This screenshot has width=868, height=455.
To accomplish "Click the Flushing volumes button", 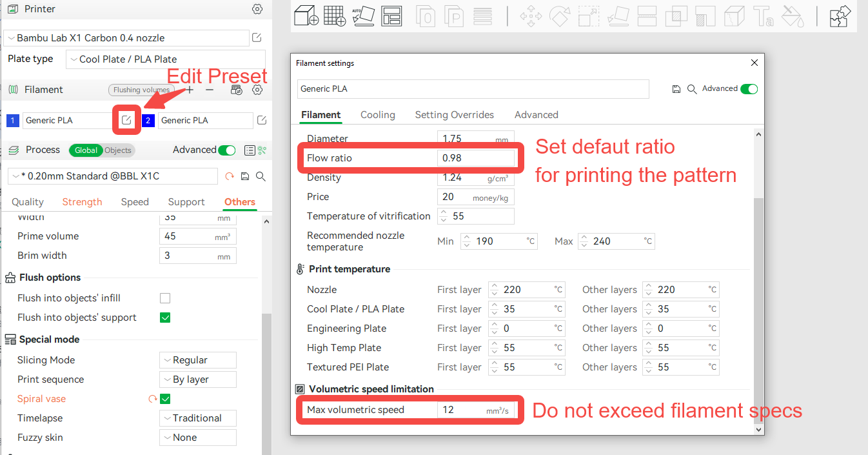I will [x=141, y=90].
